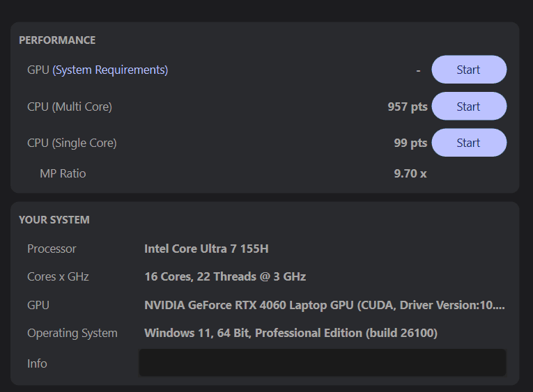
Task: Click the Windows 11 operating system value
Action: pyautogui.click(x=291, y=333)
